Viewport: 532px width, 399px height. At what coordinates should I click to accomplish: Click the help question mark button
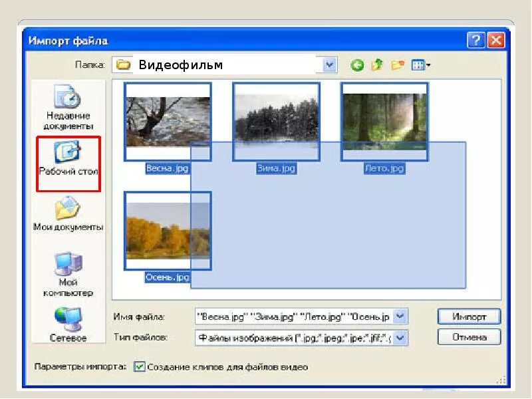coord(475,41)
